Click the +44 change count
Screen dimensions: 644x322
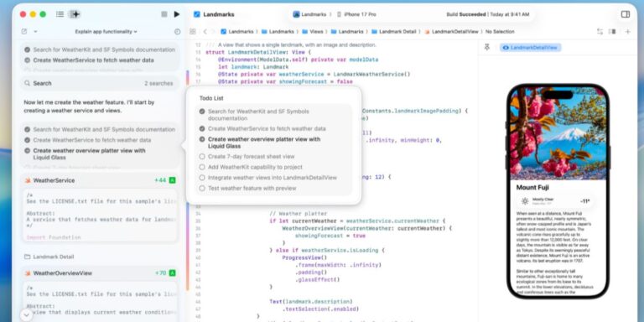[x=160, y=180]
